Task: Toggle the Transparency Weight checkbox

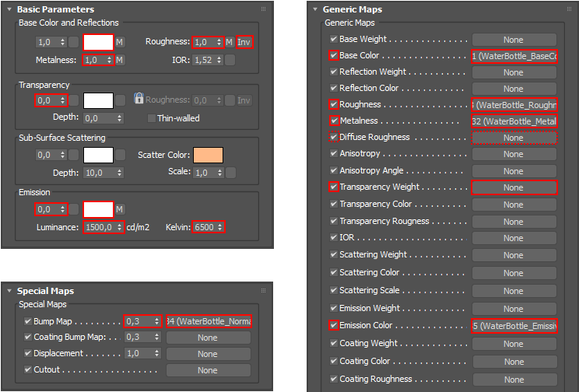Action: point(334,187)
